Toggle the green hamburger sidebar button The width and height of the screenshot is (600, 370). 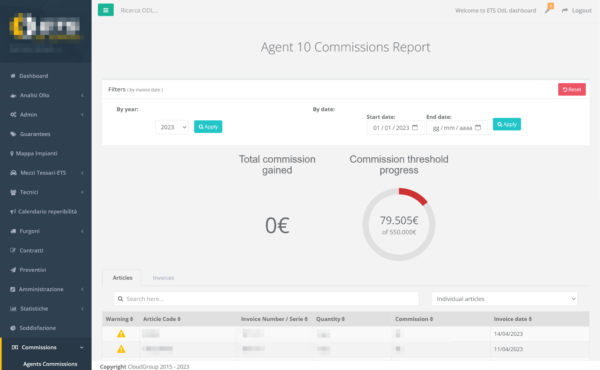(x=106, y=10)
